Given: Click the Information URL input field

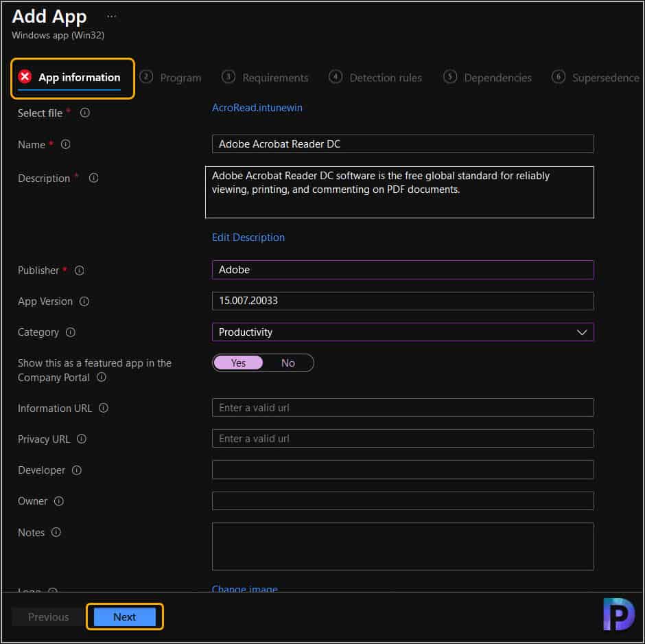Looking at the screenshot, I should pyautogui.click(x=403, y=407).
